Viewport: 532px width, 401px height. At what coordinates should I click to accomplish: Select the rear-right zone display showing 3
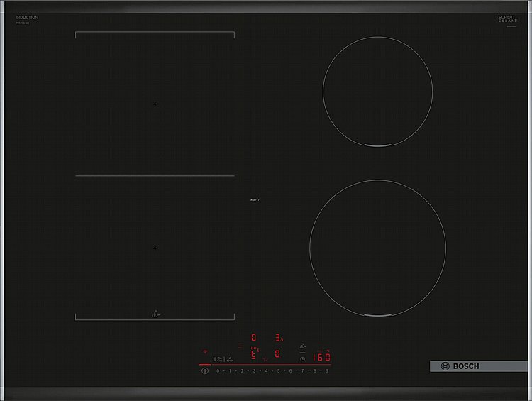pyautogui.click(x=279, y=338)
